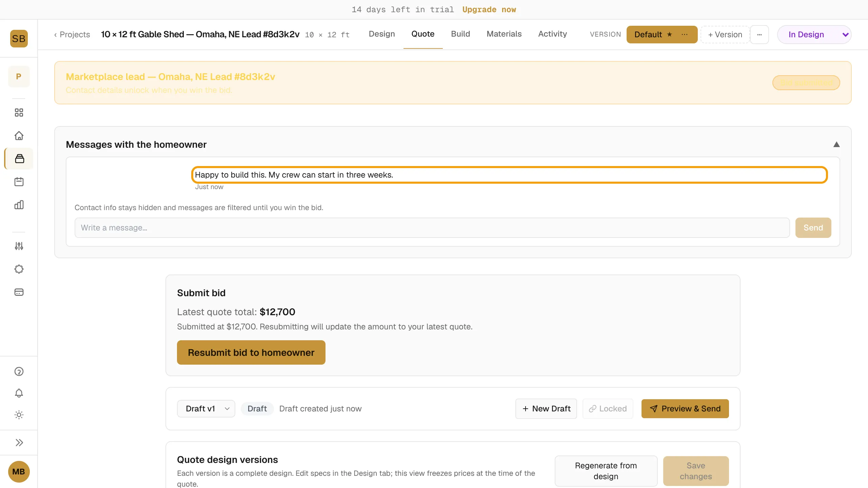Viewport: 868px width, 488px height.
Task: Switch to the Design tab
Action: click(382, 34)
